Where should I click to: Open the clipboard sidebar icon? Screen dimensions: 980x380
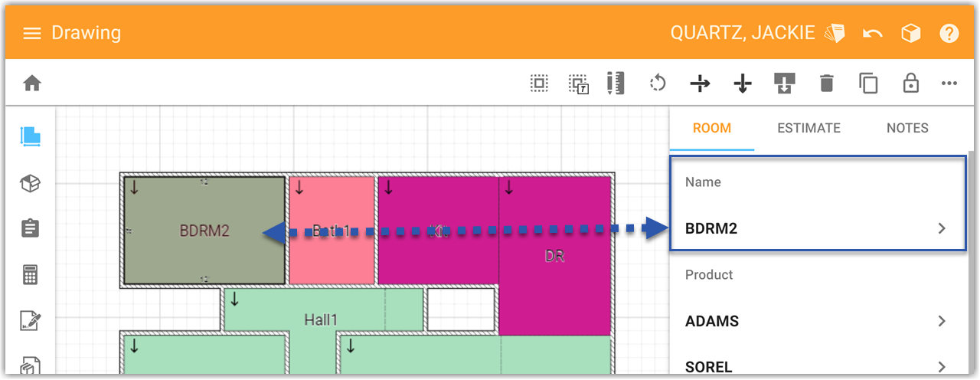[x=31, y=228]
